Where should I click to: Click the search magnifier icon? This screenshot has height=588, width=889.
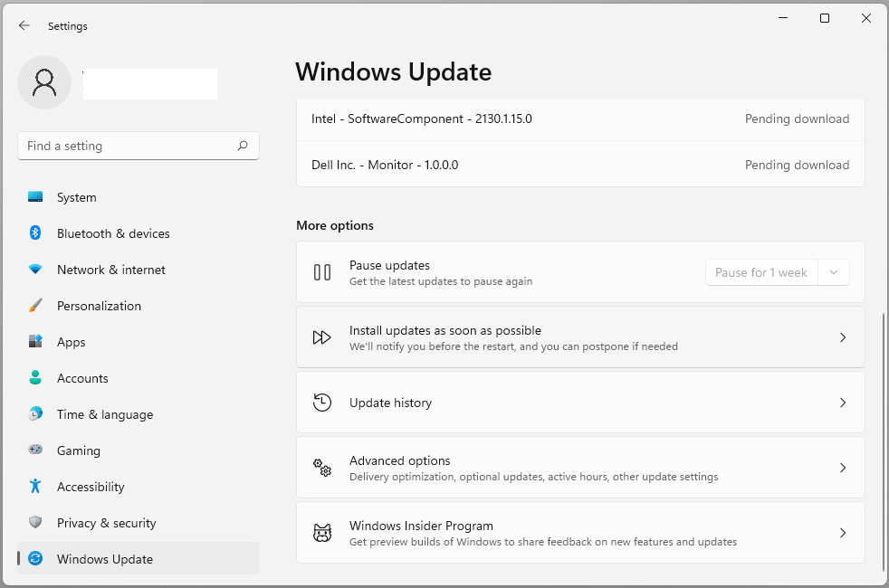pyautogui.click(x=243, y=146)
